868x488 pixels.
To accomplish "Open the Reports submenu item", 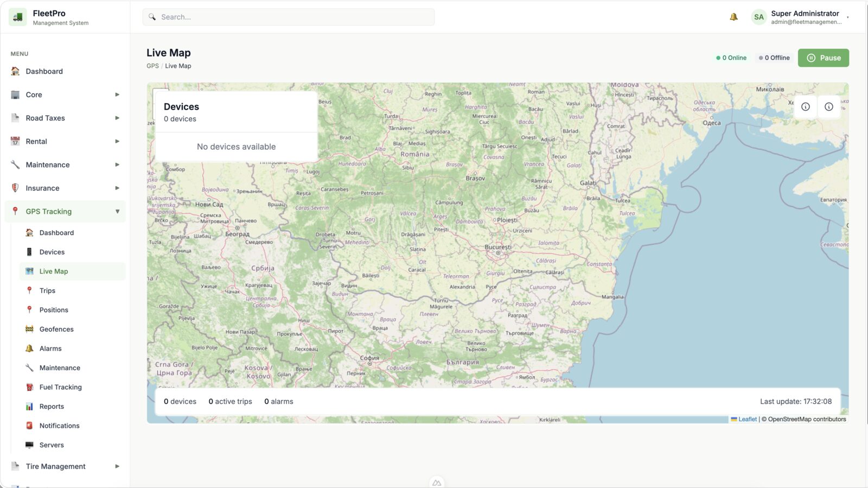I will pyautogui.click(x=72, y=406).
